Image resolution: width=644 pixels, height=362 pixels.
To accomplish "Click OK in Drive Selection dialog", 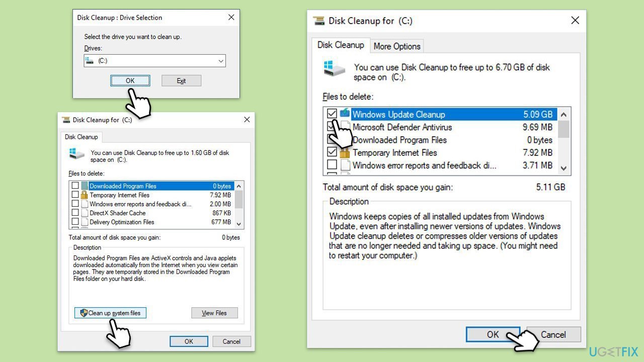I will 130,80.
